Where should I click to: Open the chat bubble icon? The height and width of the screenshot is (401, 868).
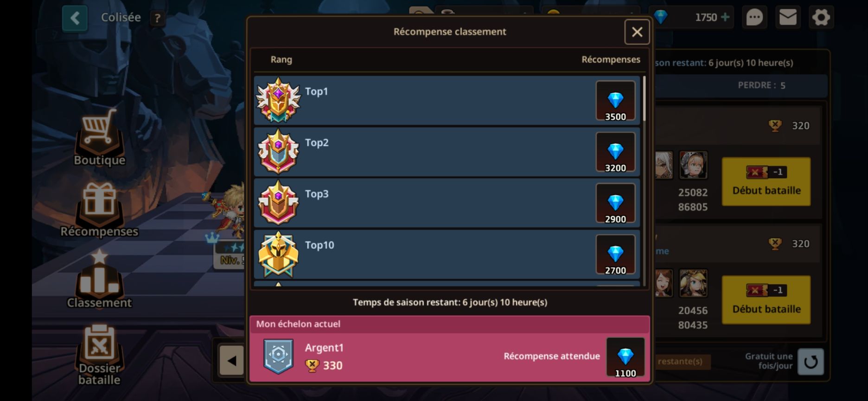coord(754,18)
